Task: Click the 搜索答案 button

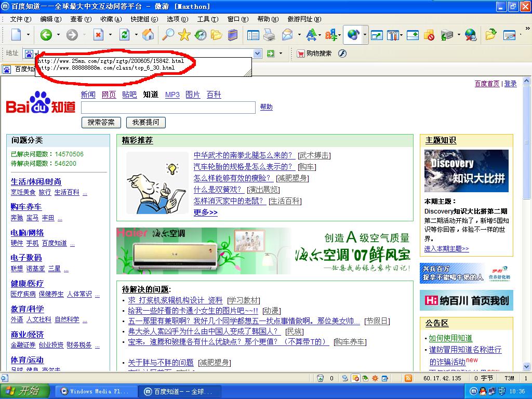Action: 101,123
